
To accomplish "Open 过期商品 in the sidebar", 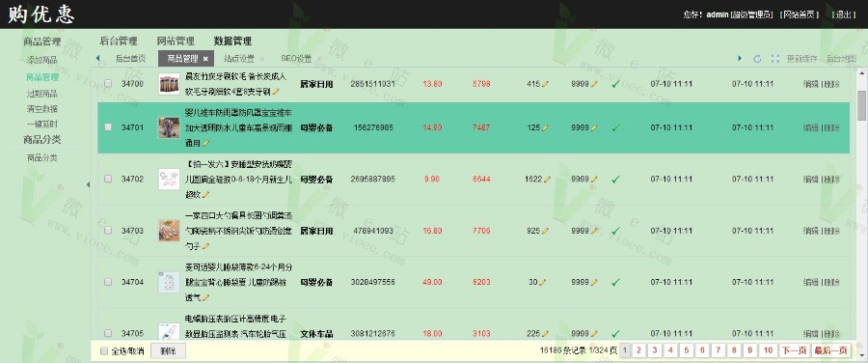I will coord(42,94).
